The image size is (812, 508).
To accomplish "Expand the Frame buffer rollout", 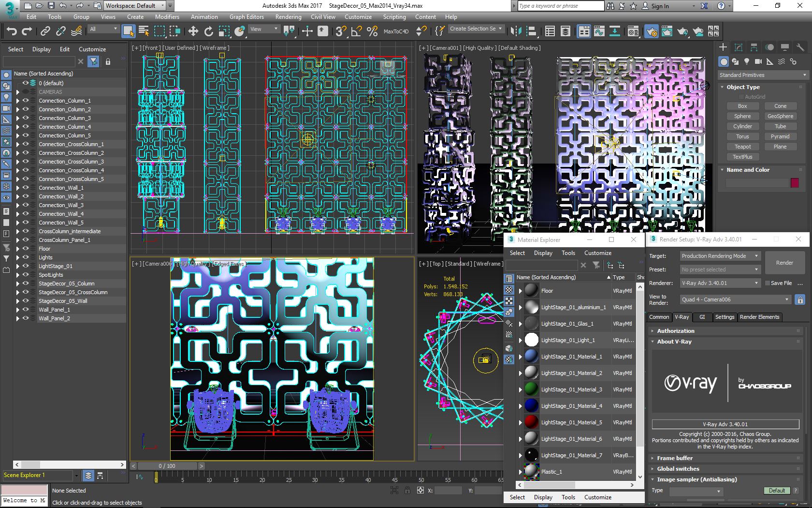I will tap(675, 458).
